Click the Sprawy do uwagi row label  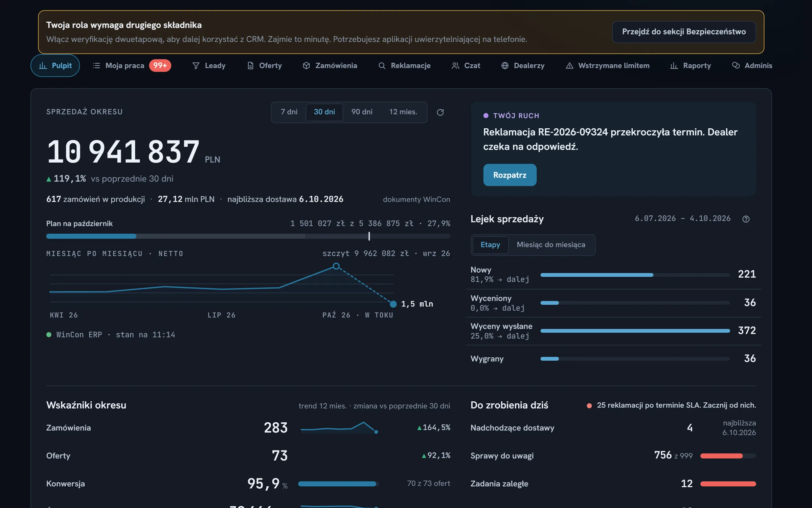tap(502, 456)
